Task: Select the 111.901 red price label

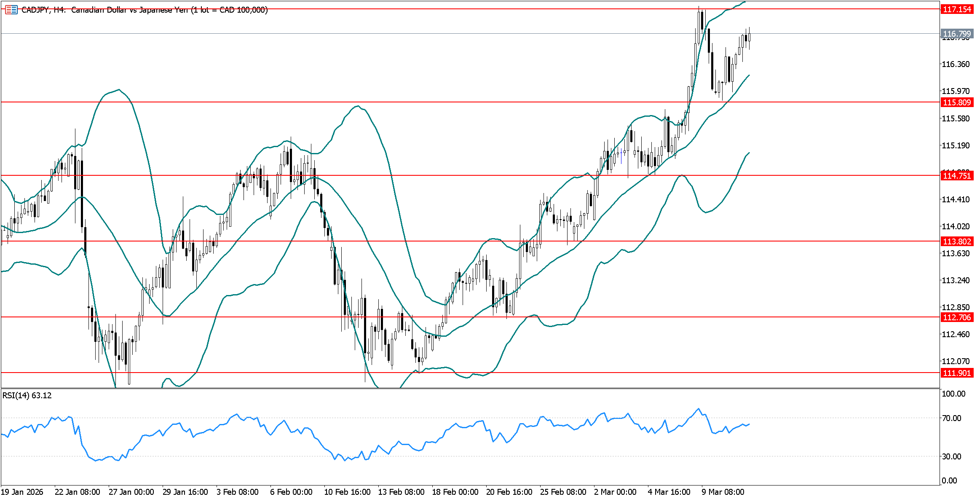Action: tap(956, 373)
